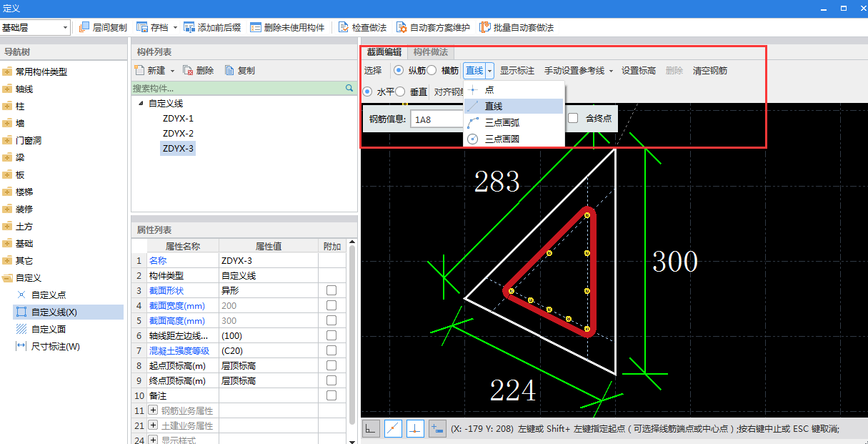Tick the 含终点 checkbox
Viewport: 868px width, 444px height.
(x=573, y=118)
